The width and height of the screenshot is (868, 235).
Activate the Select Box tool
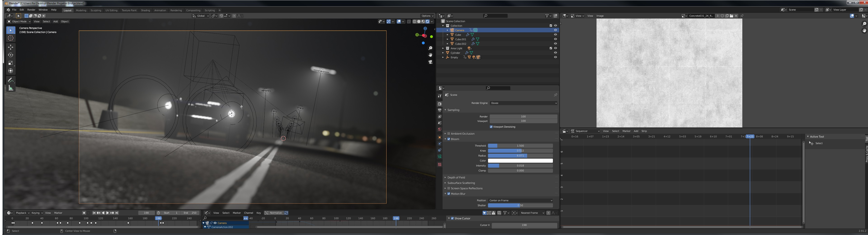[11, 30]
